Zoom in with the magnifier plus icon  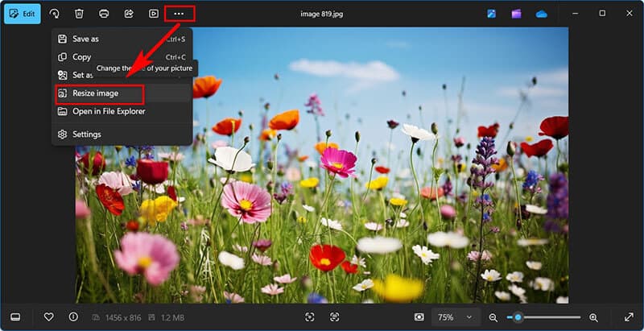(593, 317)
